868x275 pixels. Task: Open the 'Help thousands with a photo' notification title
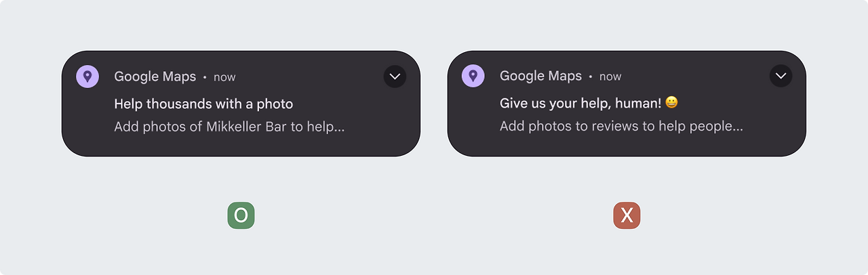pos(203,104)
